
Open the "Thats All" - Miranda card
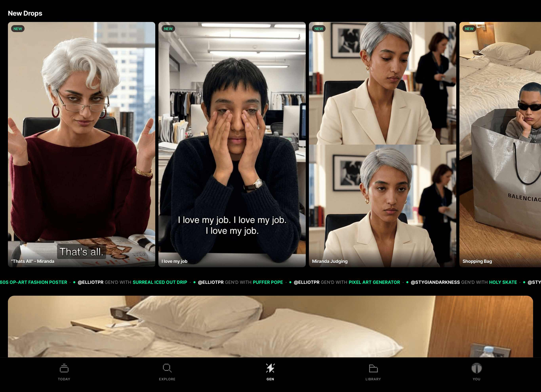82,144
